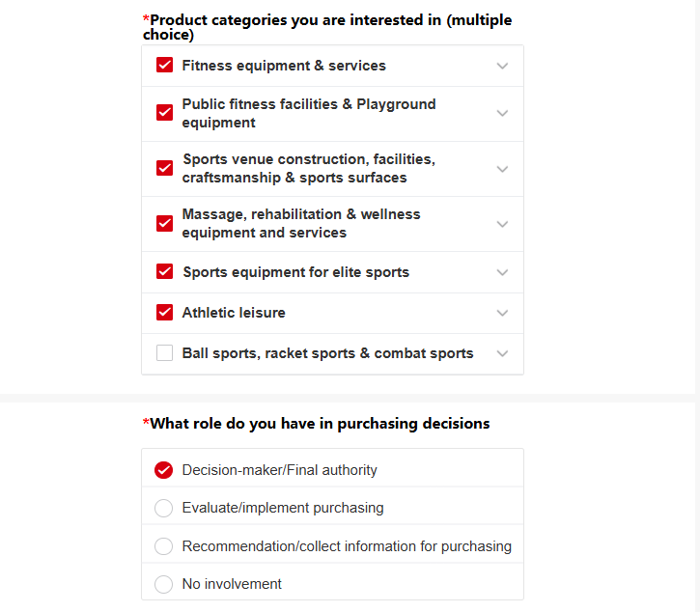
Task: Deselect Massage, rehabilitation & wellness checkbox
Action: tap(164, 223)
